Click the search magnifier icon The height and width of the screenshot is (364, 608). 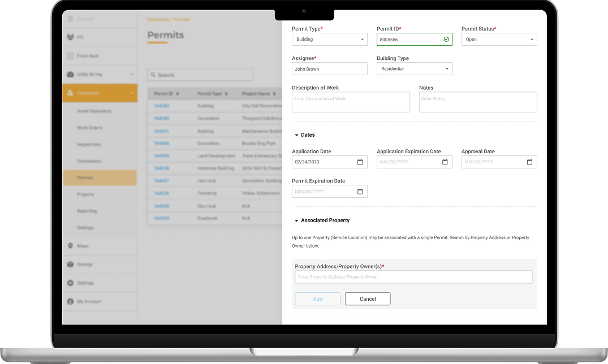click(153, 75)
